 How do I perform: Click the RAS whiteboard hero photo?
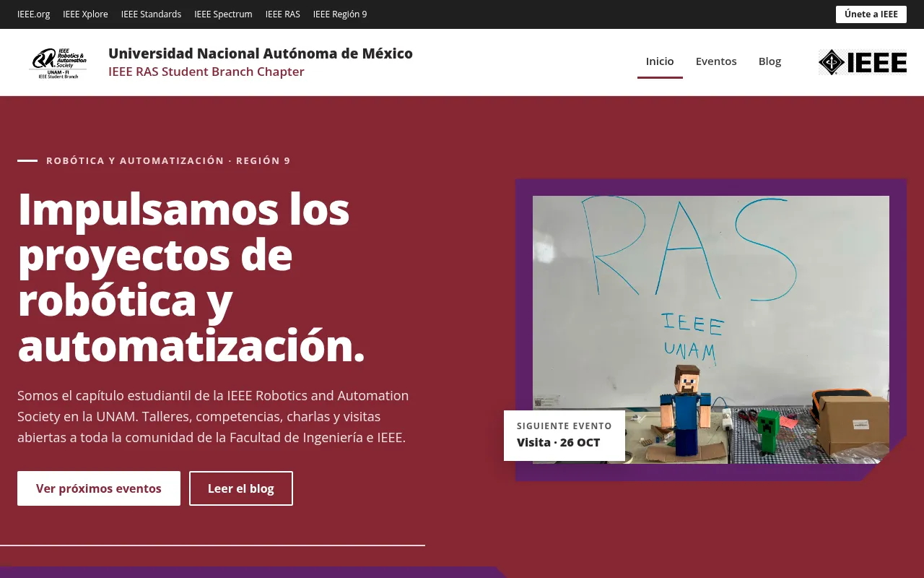[711, 329]
